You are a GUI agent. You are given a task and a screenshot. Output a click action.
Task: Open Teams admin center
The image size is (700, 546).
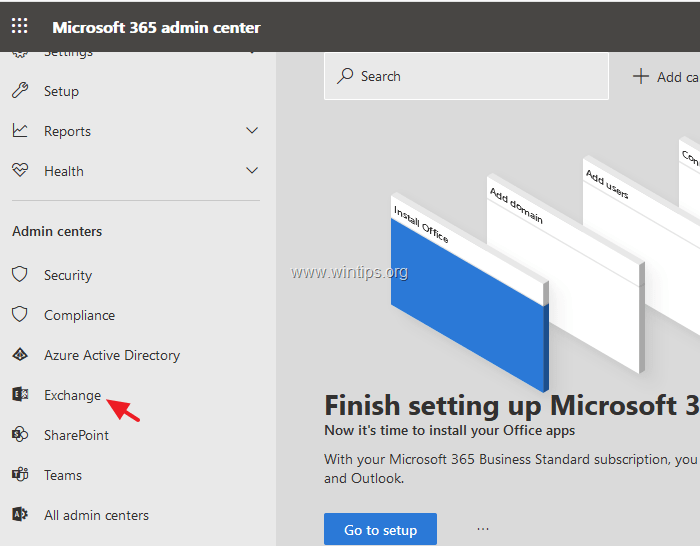coord(63,475)
